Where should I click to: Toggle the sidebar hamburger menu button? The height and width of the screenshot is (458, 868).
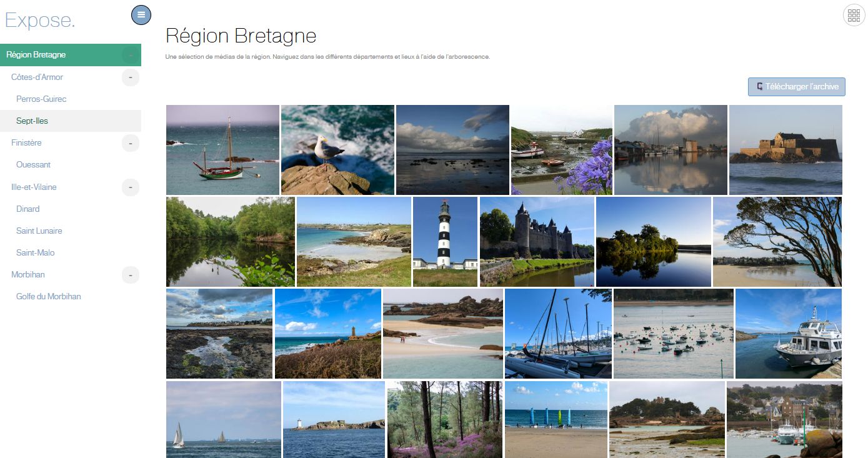141,14
